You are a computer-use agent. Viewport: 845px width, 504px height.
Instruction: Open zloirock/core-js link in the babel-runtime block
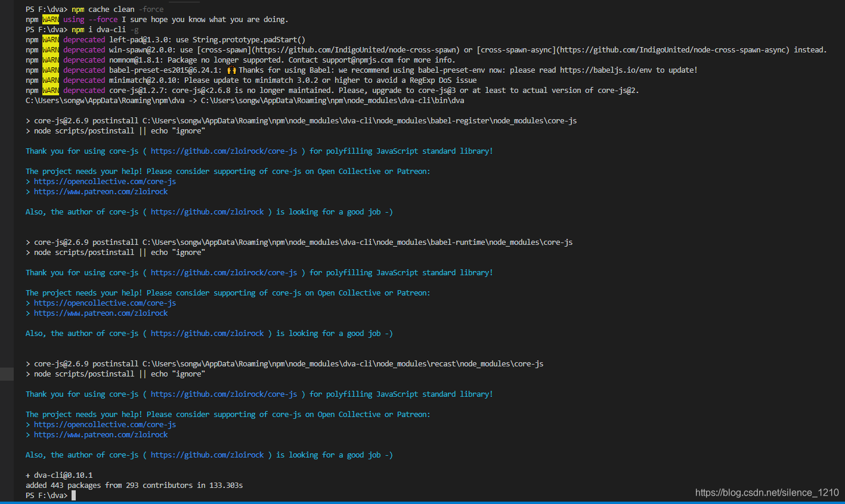coord(224,273)
